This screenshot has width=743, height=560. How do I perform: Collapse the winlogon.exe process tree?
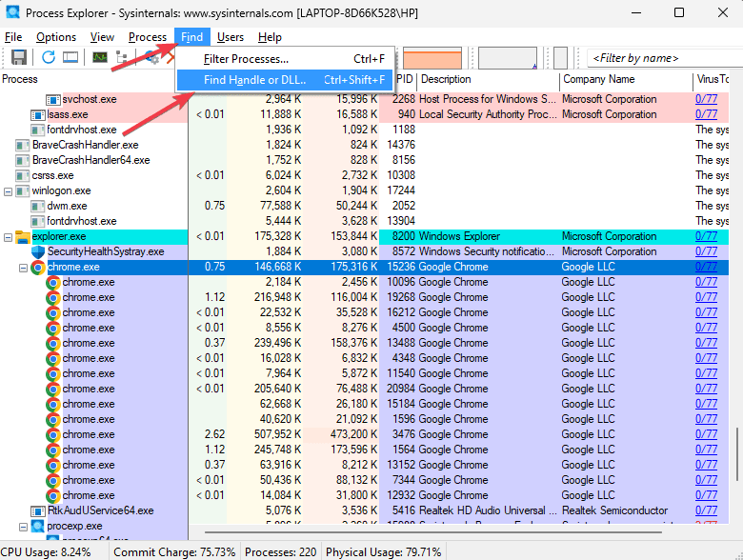click(9, 191)
